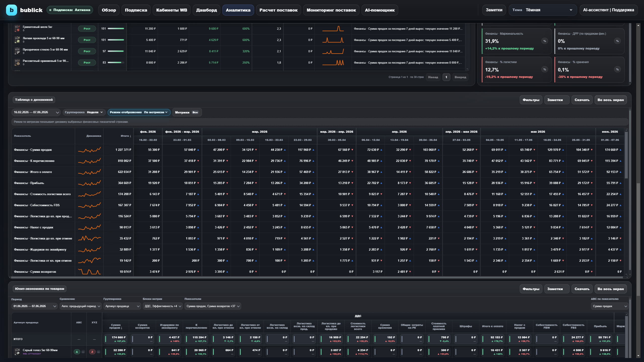Viewport: 644px width, 362px height.
Task: Click the Гранатовый шелк product thumbnail icon
Action: (x=17, y=28)
